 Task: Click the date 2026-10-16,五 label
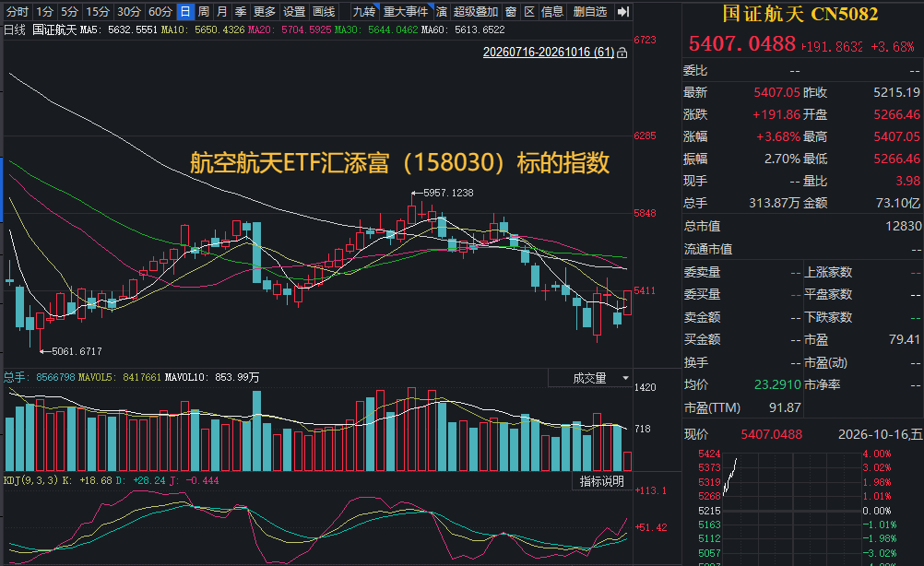coord(880,435)
